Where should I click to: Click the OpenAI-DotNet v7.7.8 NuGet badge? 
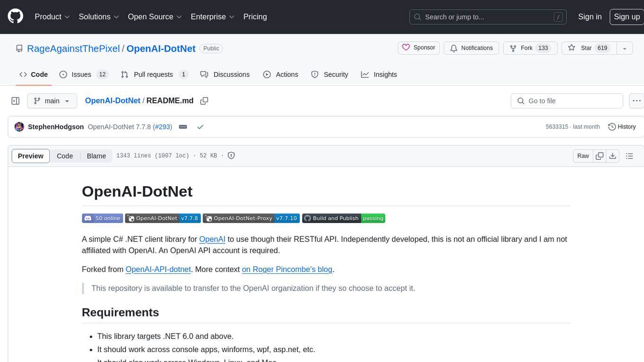tap(163, 218)
